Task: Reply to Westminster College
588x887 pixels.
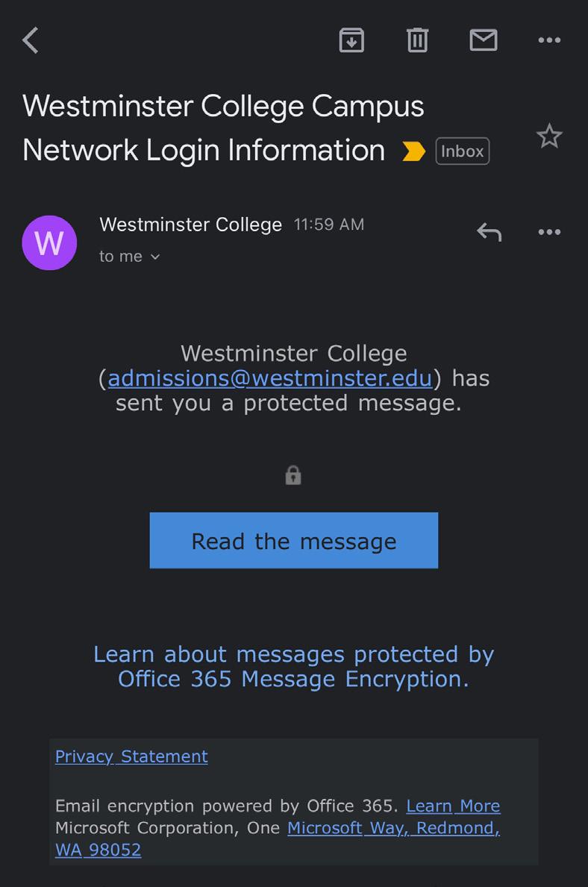Action: pos(489,233)
